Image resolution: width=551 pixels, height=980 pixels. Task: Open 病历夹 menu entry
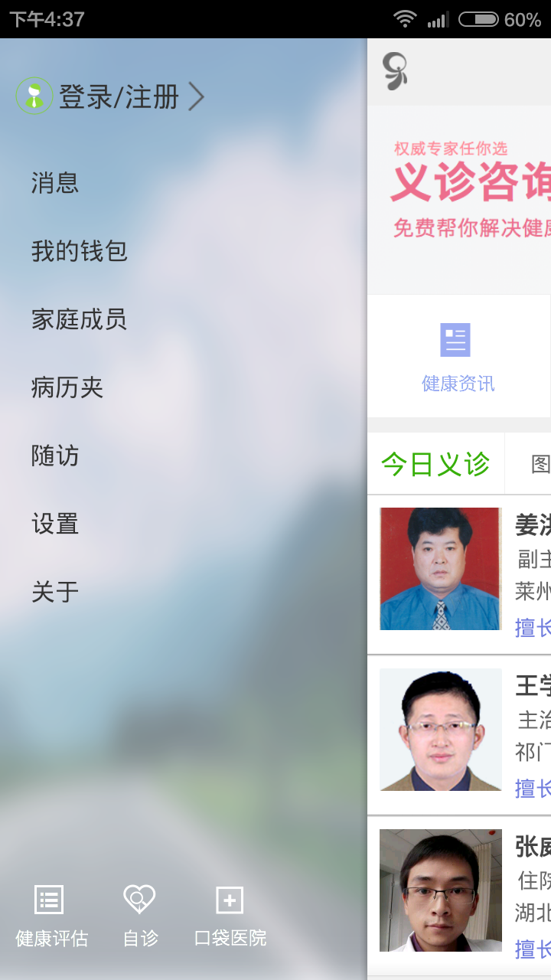(x=67, y=387)
